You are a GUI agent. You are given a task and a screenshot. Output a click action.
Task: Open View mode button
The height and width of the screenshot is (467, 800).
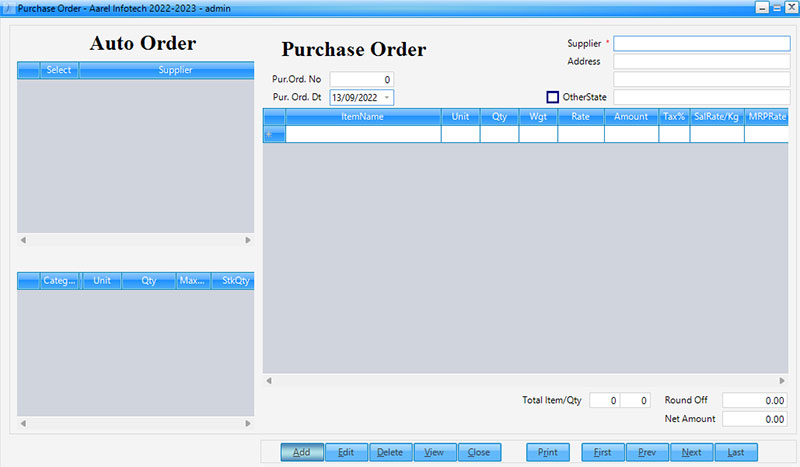(434, 452)
